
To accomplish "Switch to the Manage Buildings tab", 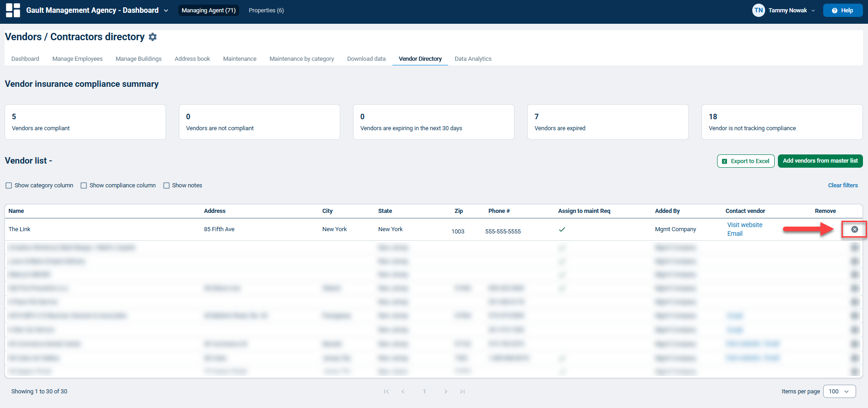I will click(139, 59).
